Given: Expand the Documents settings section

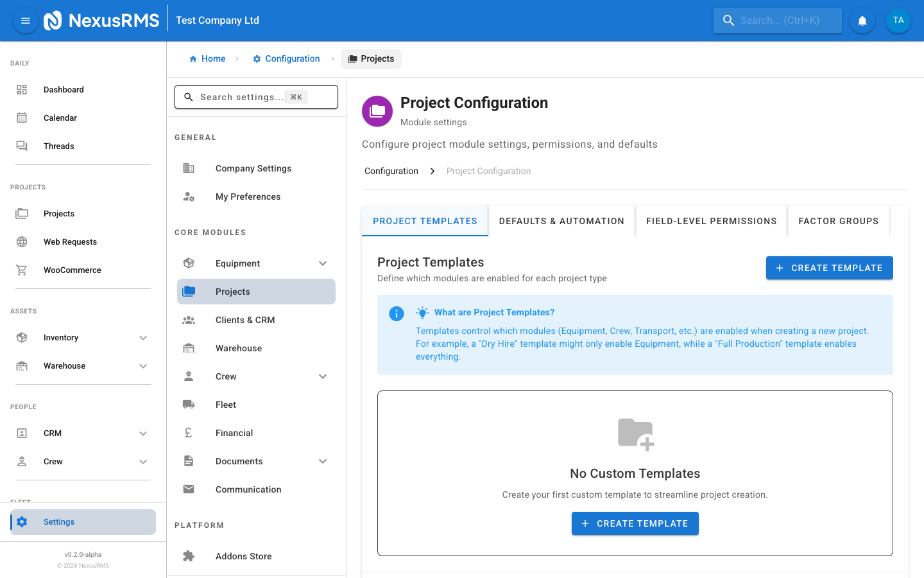Looking at the screenshot, I should point(323,461).
